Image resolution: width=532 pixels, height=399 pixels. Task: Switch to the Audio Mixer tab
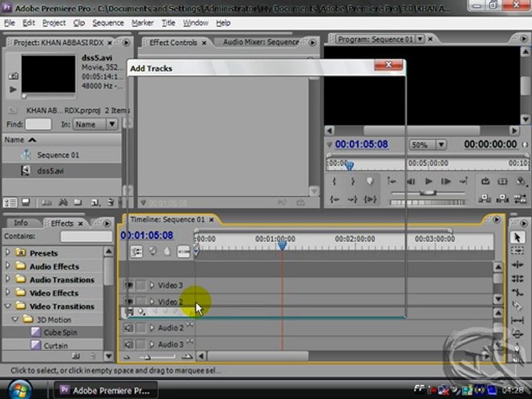(x=261, y=42)
